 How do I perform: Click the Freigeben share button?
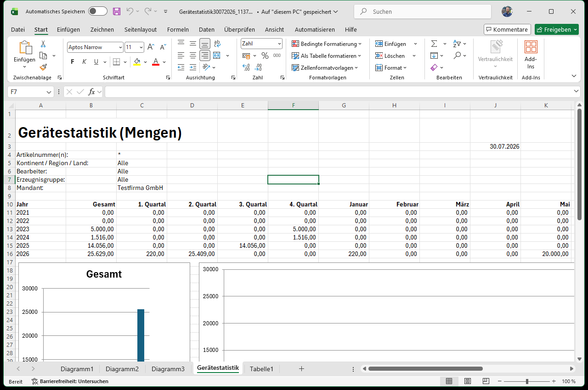coord(556,29)
